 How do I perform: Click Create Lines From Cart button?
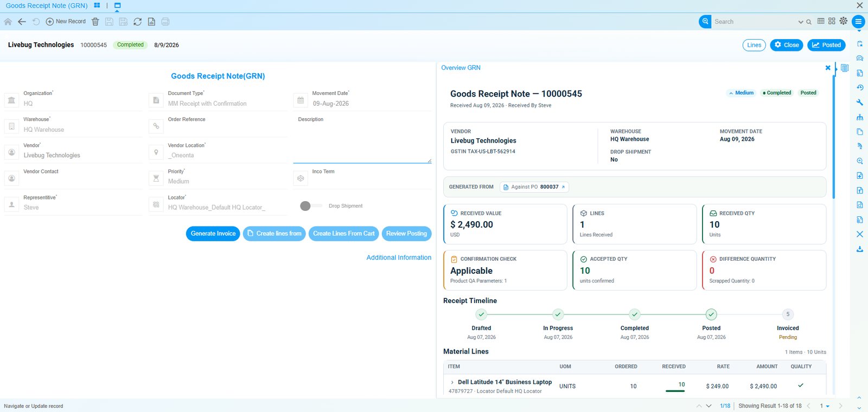coord(344,234)
